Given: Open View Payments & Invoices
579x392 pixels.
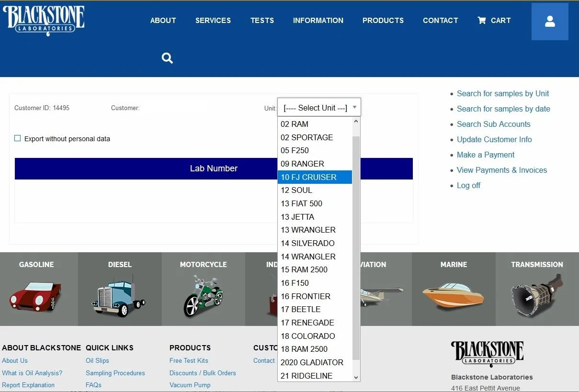Looking at the screenshot, I should click(x=502, y=170).
